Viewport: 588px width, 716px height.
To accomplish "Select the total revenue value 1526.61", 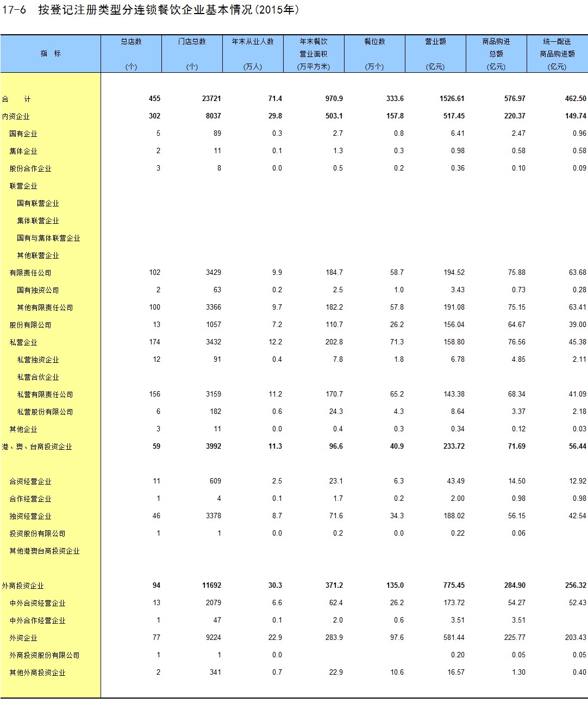I will (452, 98).
